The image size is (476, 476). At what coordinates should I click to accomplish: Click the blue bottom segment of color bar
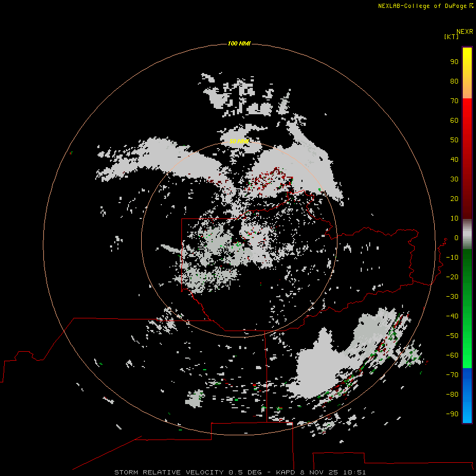pyautogui.click(x=467, y=395)
